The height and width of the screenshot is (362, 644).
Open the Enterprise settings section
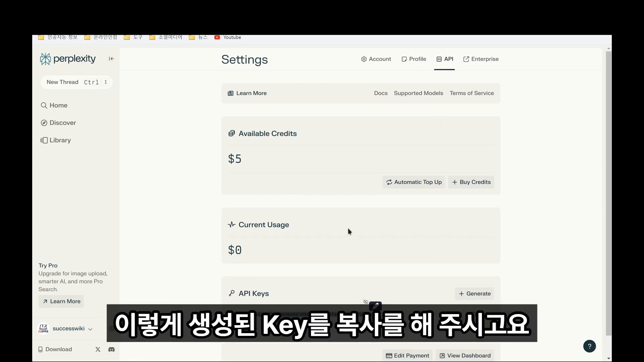[481, 59]
